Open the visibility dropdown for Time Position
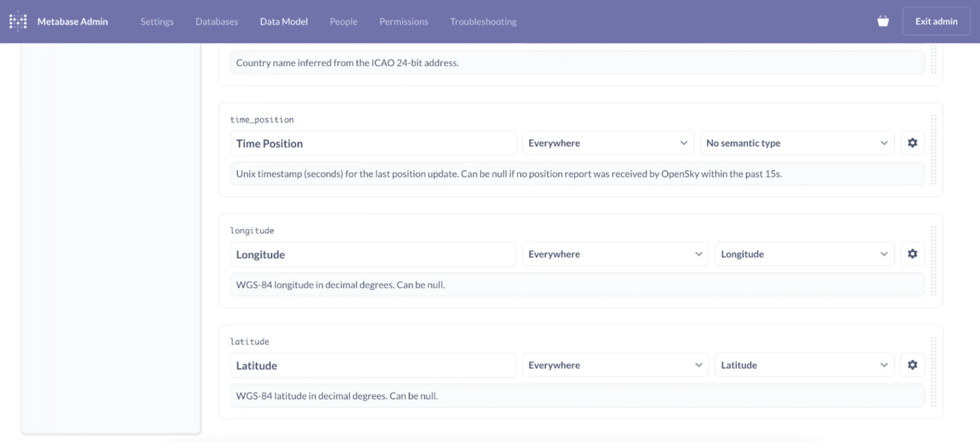The image size is (980, 442). pos(608,143)
